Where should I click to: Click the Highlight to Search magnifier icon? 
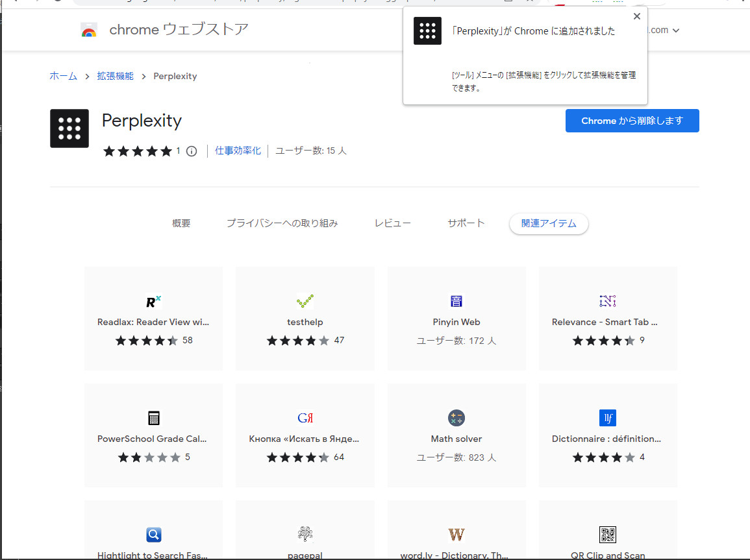coord(153,534)
